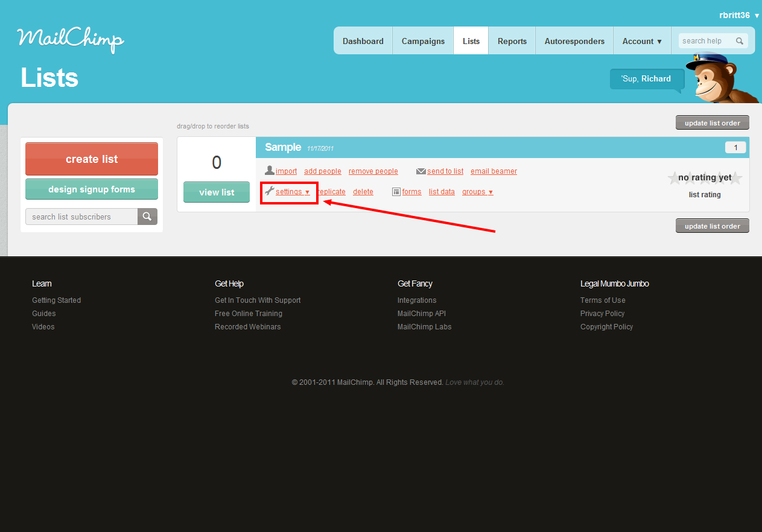This screenshot has height=532, width=762.
Task: Click the "Legal Mumbo Jumbo" footer heading
Action: [x=615, y=283]
